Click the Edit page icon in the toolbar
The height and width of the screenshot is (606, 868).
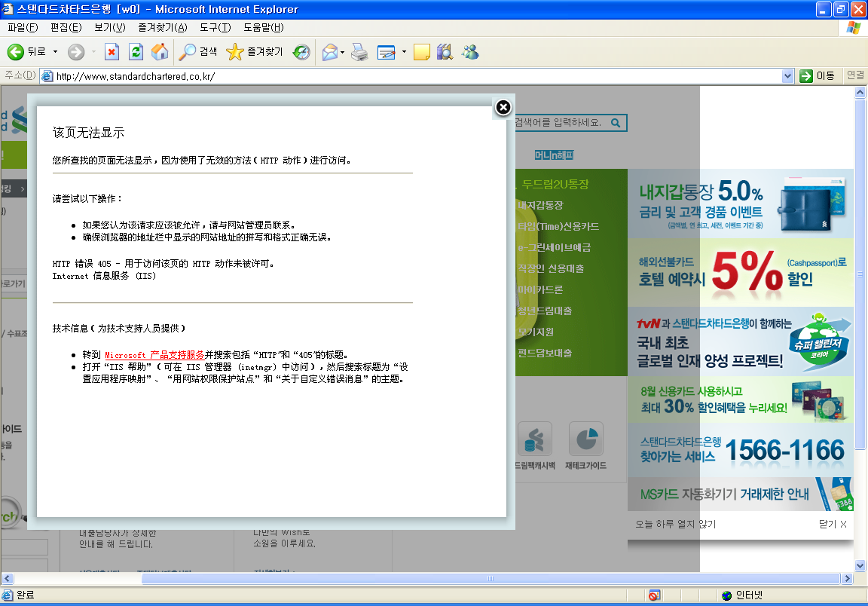point(386,52)
